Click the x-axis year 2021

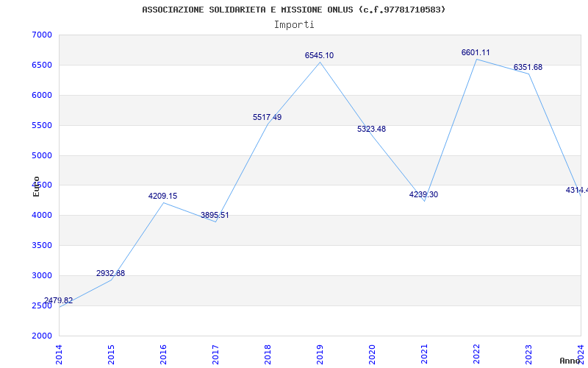424,355
